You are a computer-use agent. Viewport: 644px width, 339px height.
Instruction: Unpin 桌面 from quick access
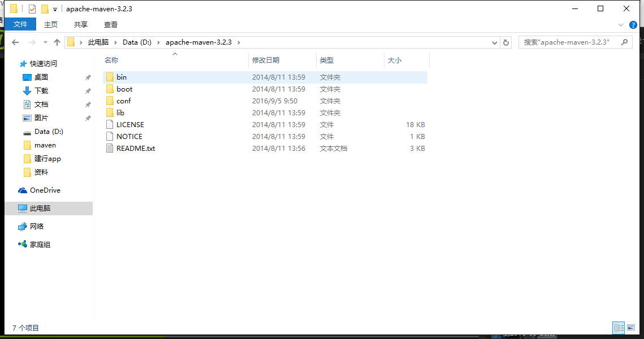coord(88,77)
